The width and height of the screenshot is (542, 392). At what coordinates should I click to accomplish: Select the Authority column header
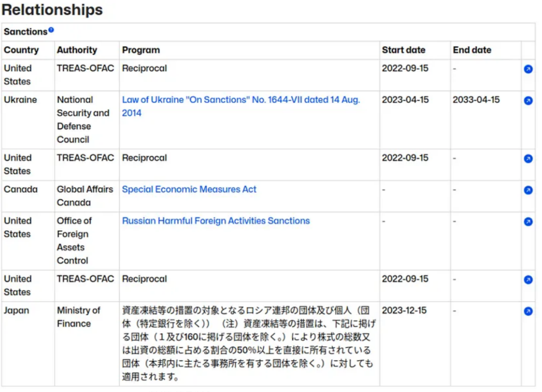(x=77, y=50)
